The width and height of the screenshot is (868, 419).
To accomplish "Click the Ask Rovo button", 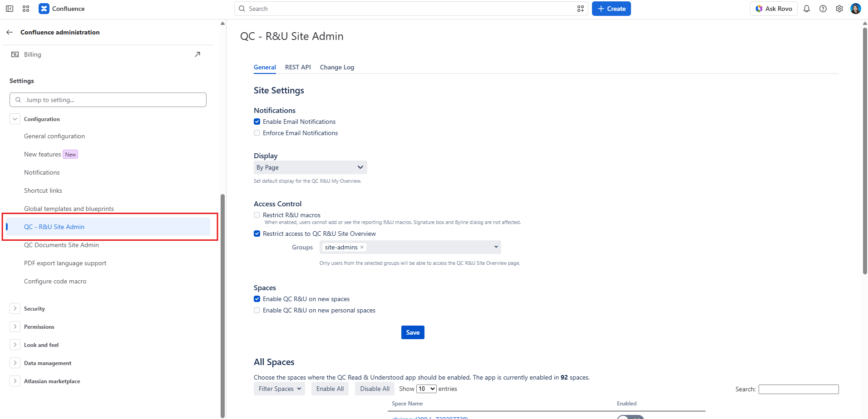I will tap(774, 9).
